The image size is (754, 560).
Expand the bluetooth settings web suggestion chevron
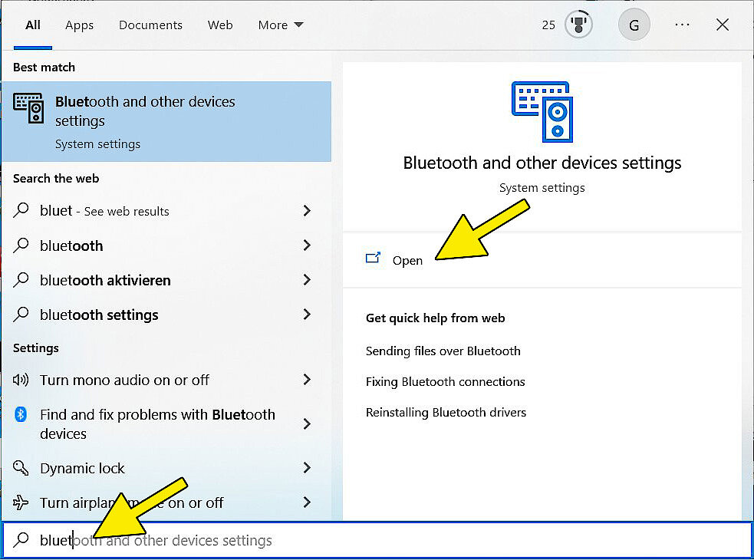click(x=306, y=315)
